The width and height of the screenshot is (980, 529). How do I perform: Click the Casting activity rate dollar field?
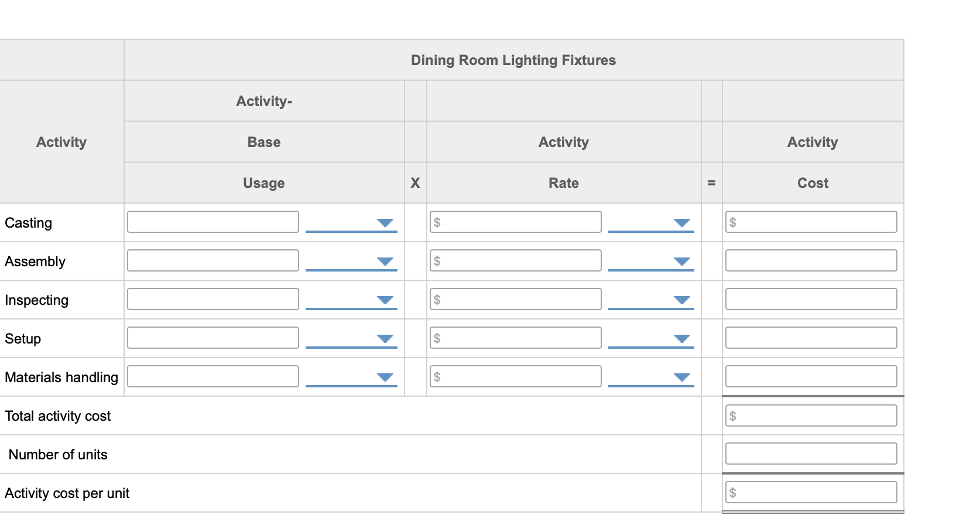(x=515, y=221)
